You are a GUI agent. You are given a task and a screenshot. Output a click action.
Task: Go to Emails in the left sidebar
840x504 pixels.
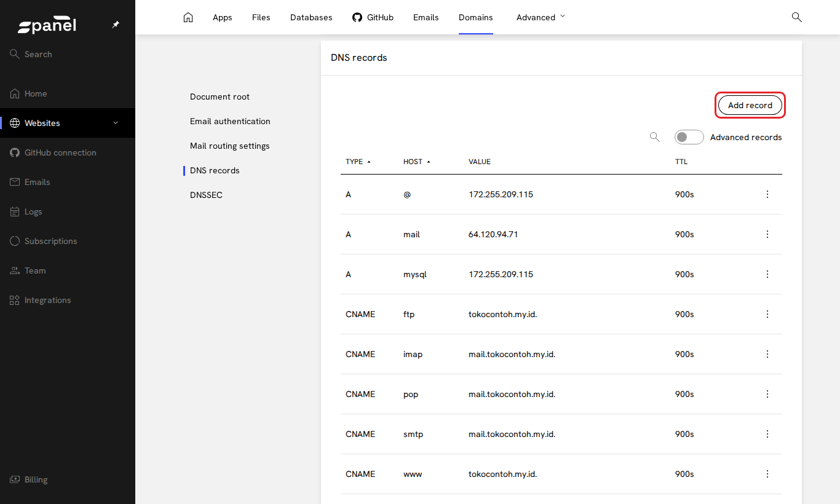(x=68, y=182)
